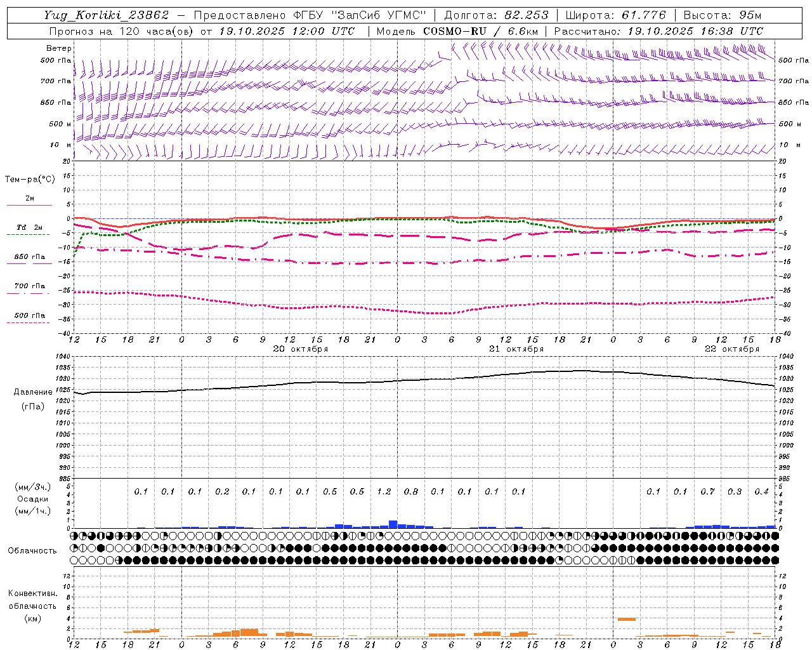Click the Td 2м dew point legend label
Screen dimensions: 812x650
[29, 227]
